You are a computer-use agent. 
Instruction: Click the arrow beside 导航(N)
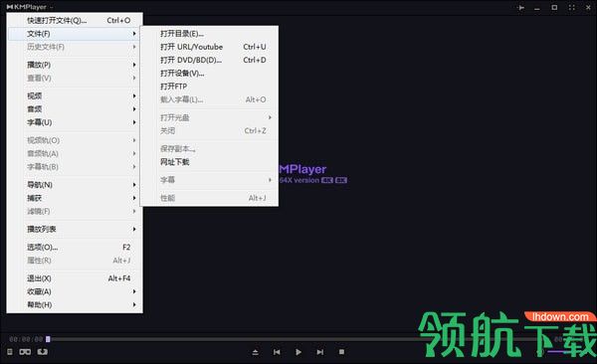134,185
